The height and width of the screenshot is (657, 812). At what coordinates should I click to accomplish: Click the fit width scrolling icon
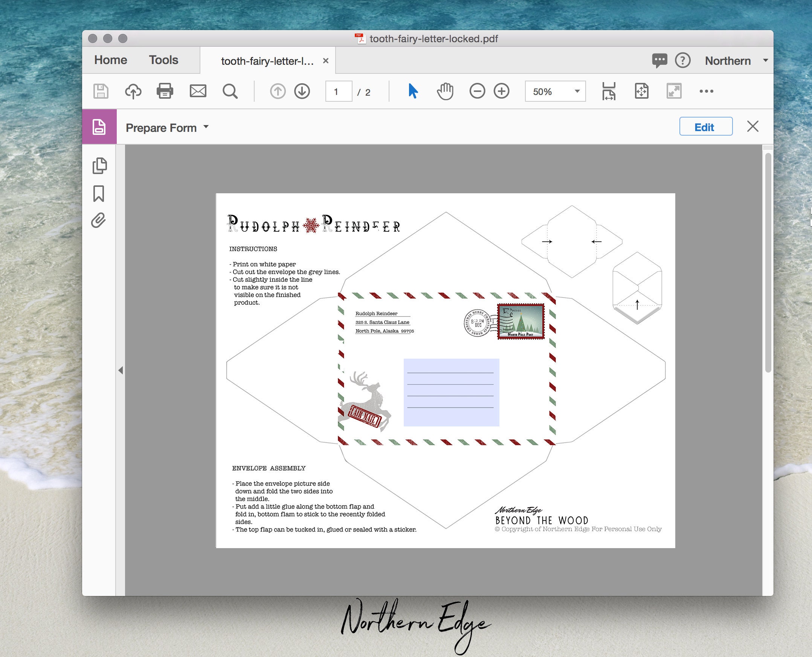click(609, 91)
